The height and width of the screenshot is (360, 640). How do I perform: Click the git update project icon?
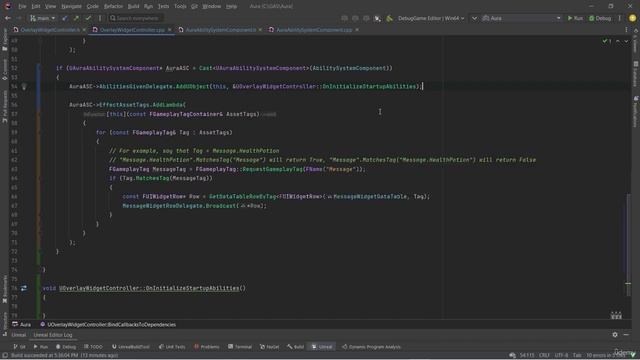pyautogui.click(x=64, y=18)
